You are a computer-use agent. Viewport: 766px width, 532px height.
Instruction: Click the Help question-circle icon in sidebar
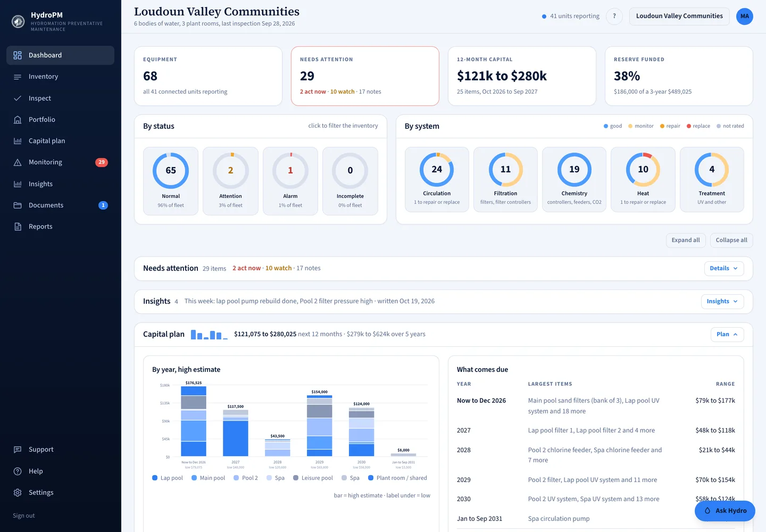point(18,471)
